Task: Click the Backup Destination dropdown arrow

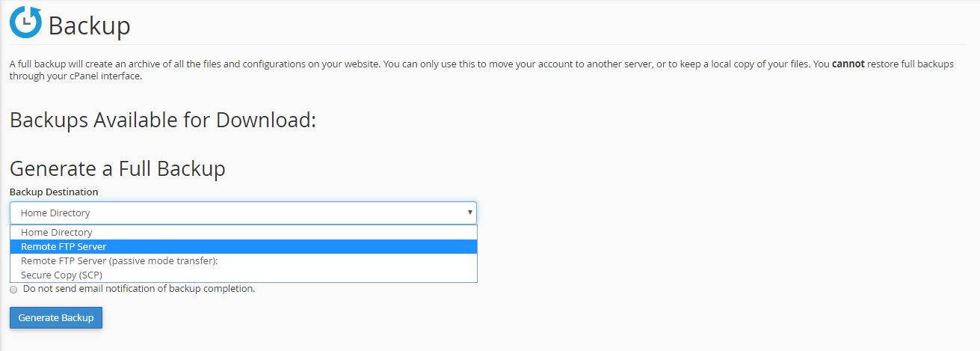Action: click(x=469, y=213)
